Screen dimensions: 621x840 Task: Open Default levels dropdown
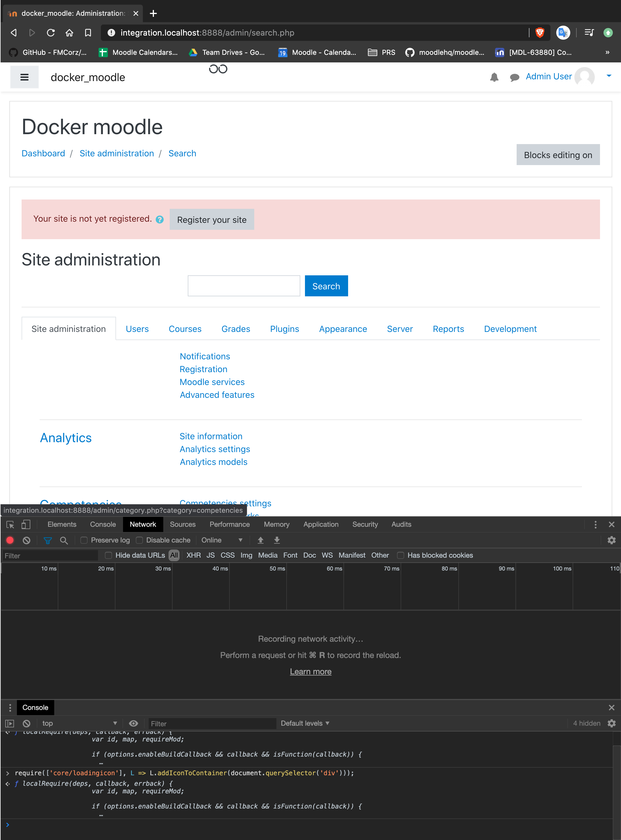coord(305,723)
